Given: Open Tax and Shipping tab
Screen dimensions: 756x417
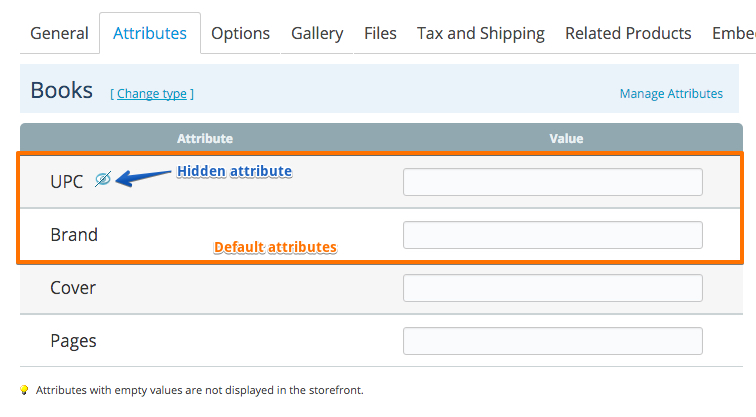Looking at the screenshot, I should (x=481, y=33).
